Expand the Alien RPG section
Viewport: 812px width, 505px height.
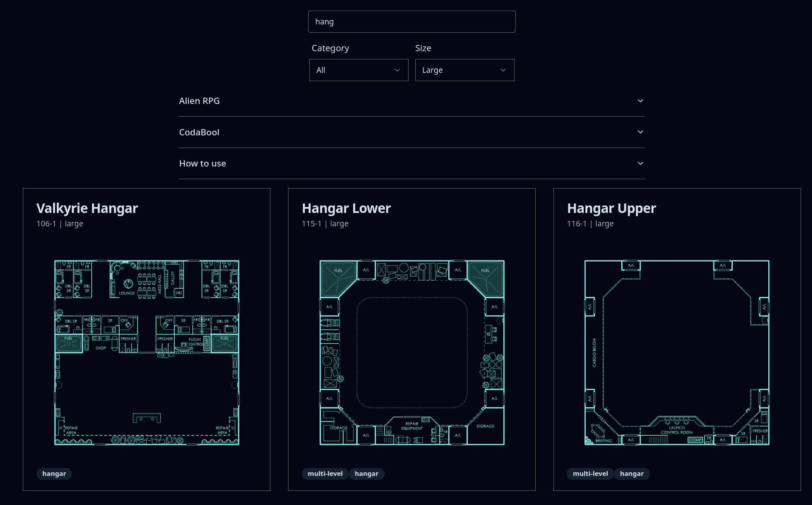(200, 101)
